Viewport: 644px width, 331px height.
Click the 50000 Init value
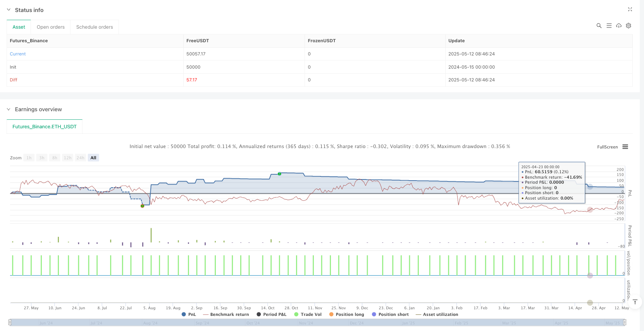click(193, 67)
